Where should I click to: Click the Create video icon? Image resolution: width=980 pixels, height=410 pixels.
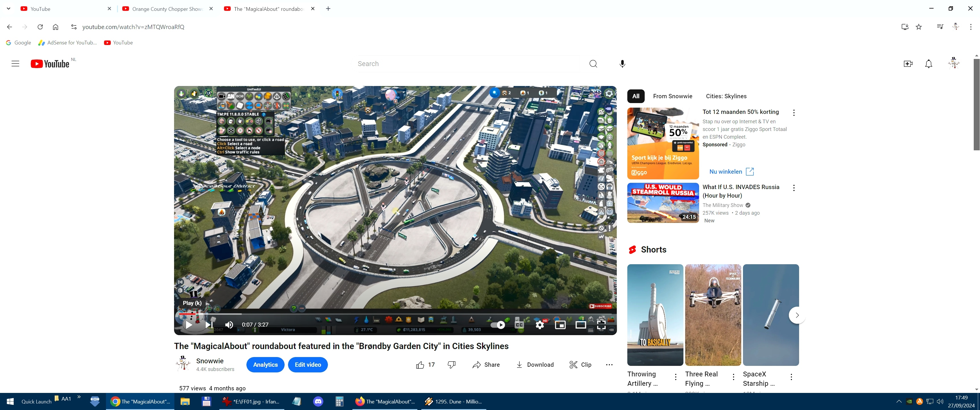[908, 64]
